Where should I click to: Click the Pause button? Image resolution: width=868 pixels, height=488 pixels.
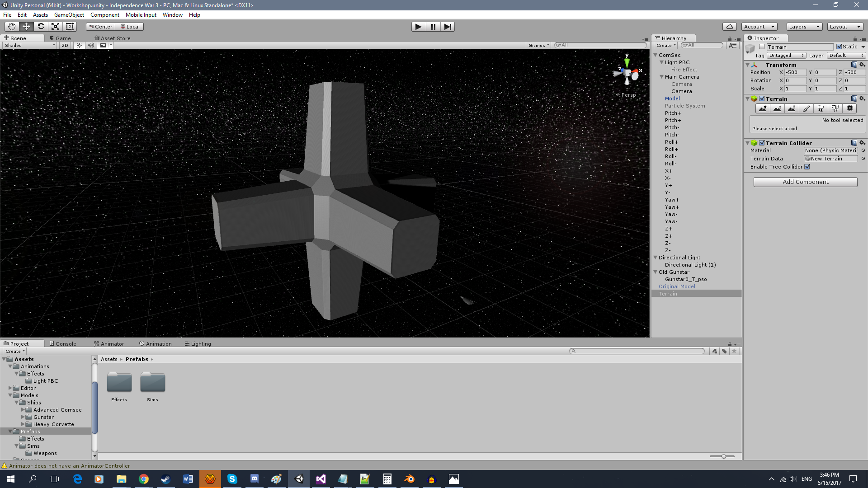point(433,27)
